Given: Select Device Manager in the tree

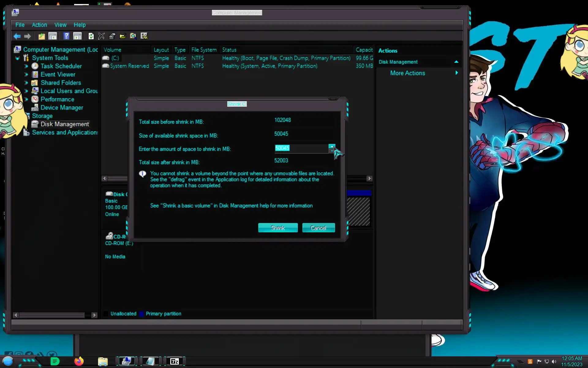Looking at the screenshot, I should [x=62, y=108].
